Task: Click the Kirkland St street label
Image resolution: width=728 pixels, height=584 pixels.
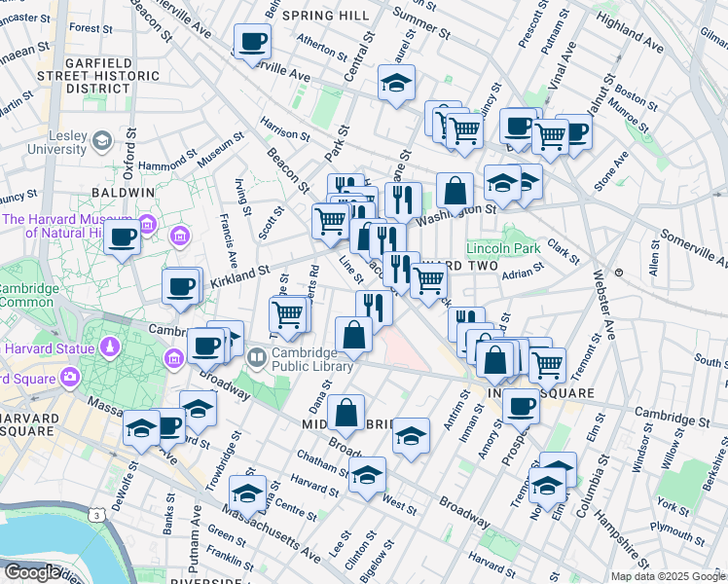Action: (x=240, y=276)
